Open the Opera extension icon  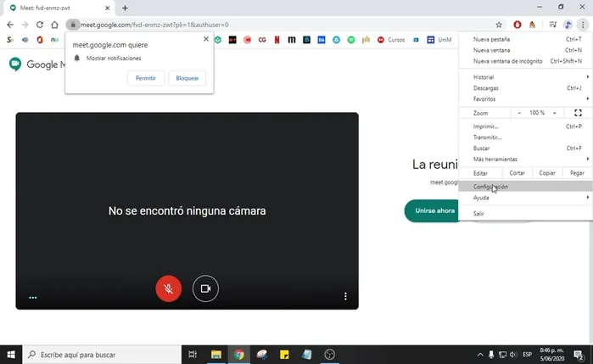click(x=517, y=25)
